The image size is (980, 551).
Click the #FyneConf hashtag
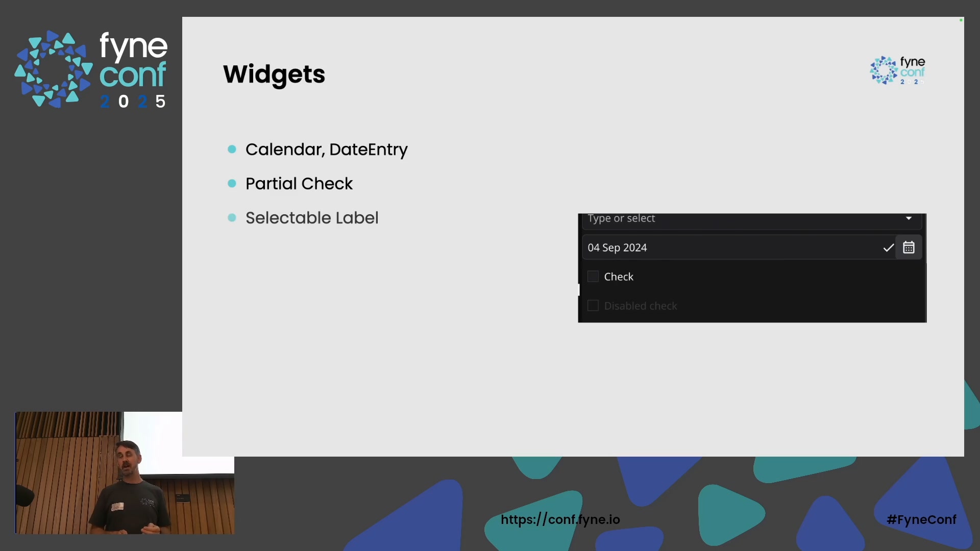(921, 519)
